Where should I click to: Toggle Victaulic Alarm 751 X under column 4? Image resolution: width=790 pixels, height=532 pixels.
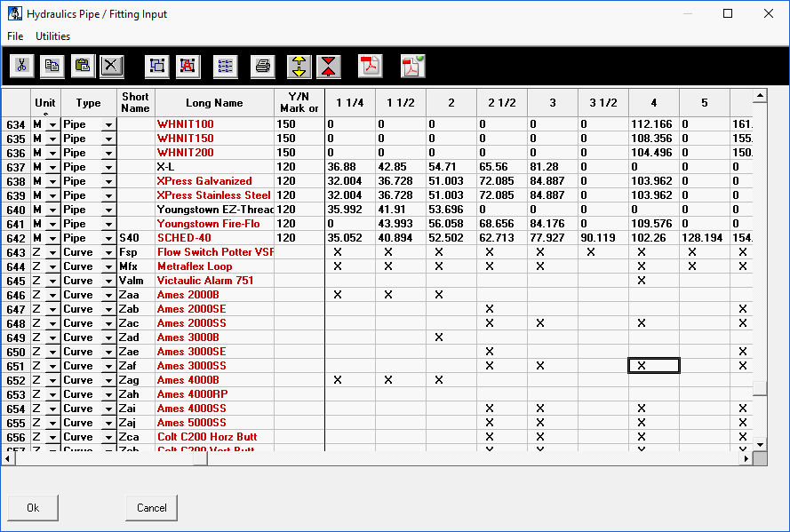tap(653, 281)
